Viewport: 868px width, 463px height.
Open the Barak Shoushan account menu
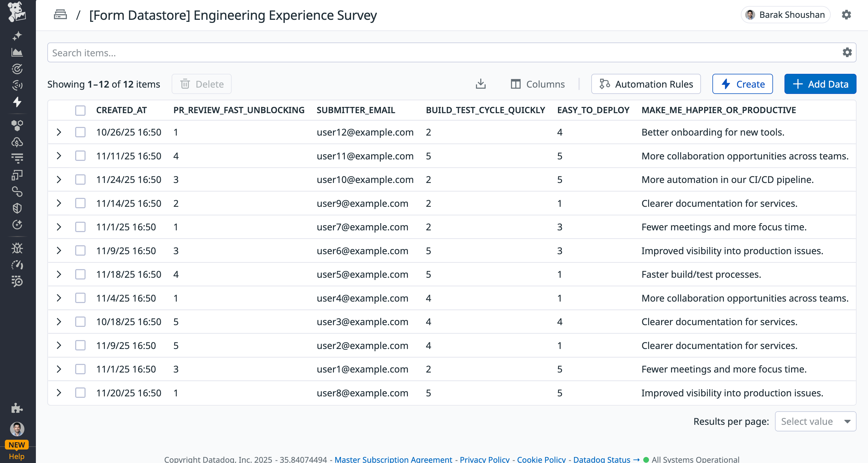tap(785, 14)
